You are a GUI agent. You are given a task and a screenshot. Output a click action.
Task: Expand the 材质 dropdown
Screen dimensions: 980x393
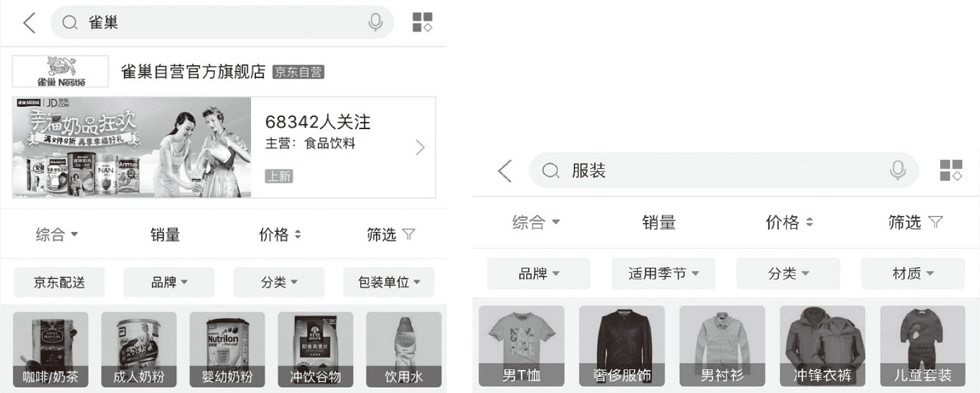(913, 274)
